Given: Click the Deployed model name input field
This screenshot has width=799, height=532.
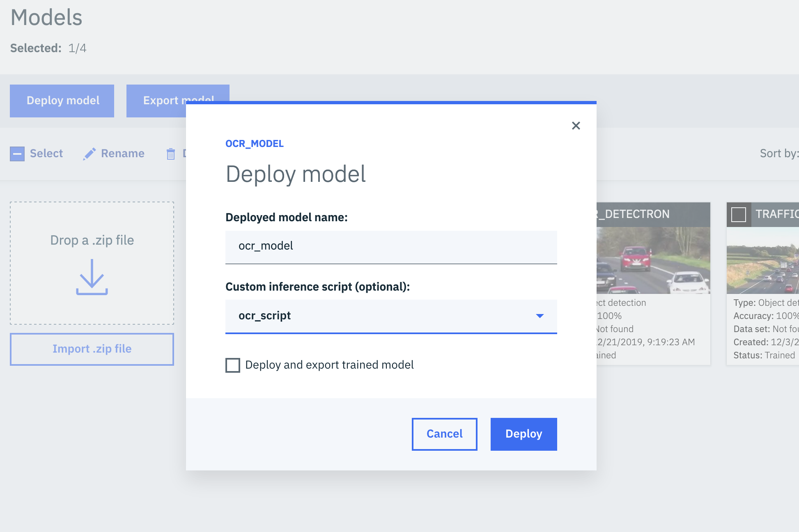Looking at the screenshot, I should (391, 247).
